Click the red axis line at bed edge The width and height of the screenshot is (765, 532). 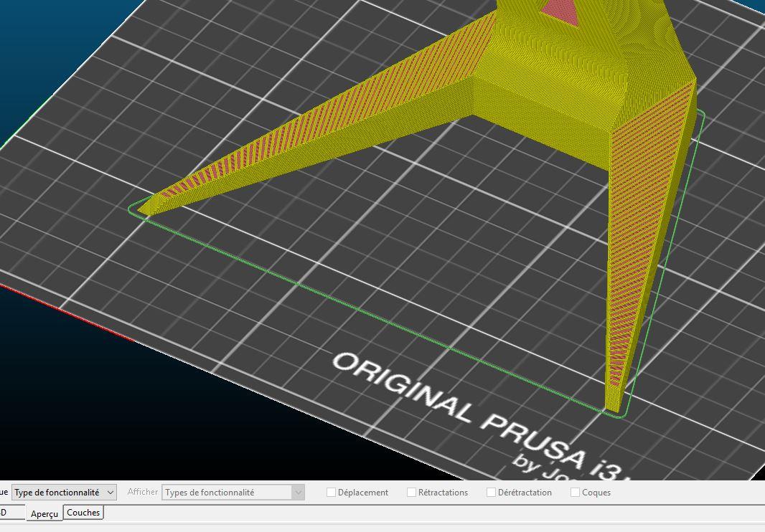tap(68, 313)
